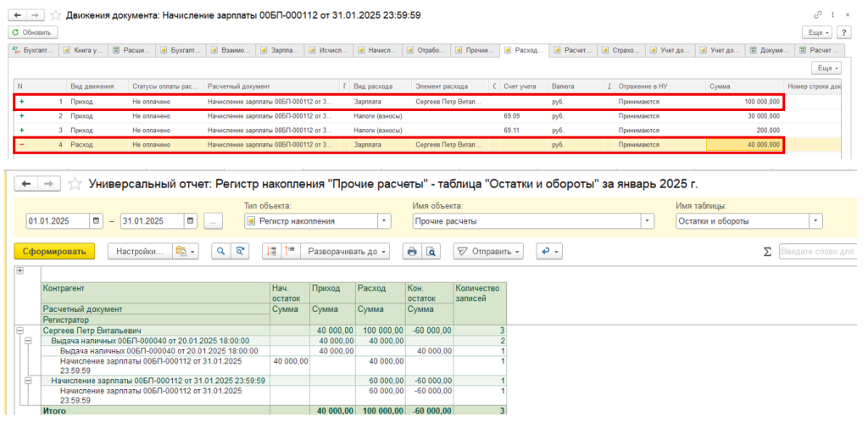Switch to the Бухгалт... tab with the Дт/Кт icon
868x434 pixels.
pyautogui.click(x=34, y=50)
